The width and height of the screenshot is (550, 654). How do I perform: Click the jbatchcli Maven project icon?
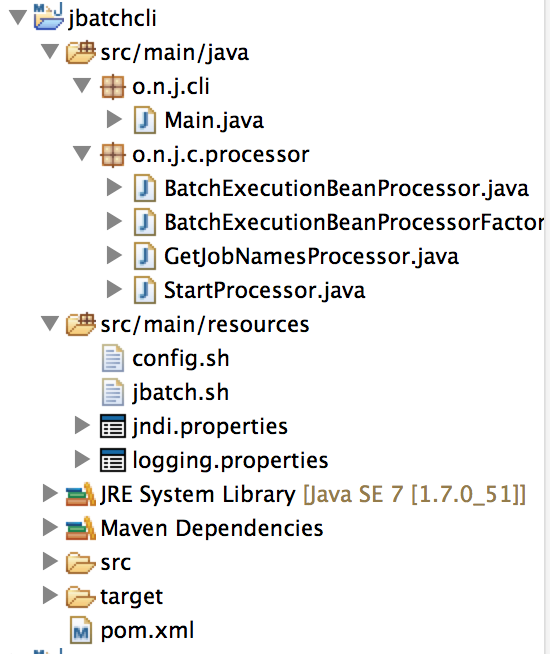(x=48, y=17)
